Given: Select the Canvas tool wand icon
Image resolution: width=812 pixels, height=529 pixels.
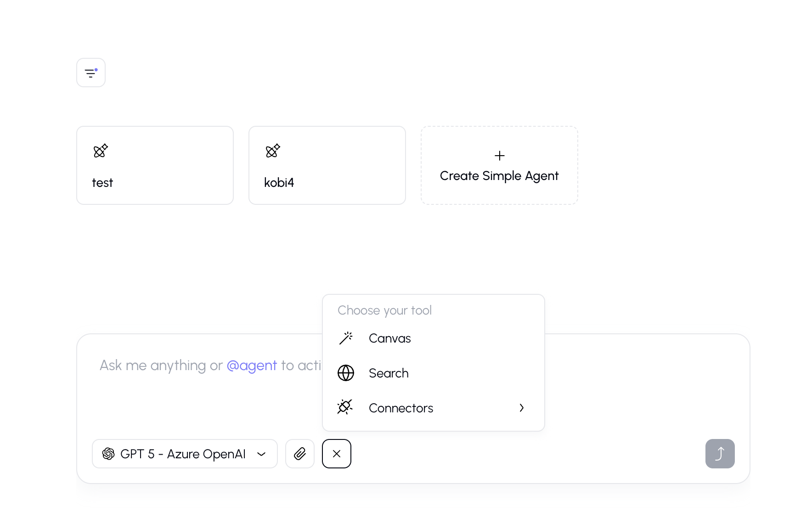Looking at the screenshot, I should click(346, 338).
